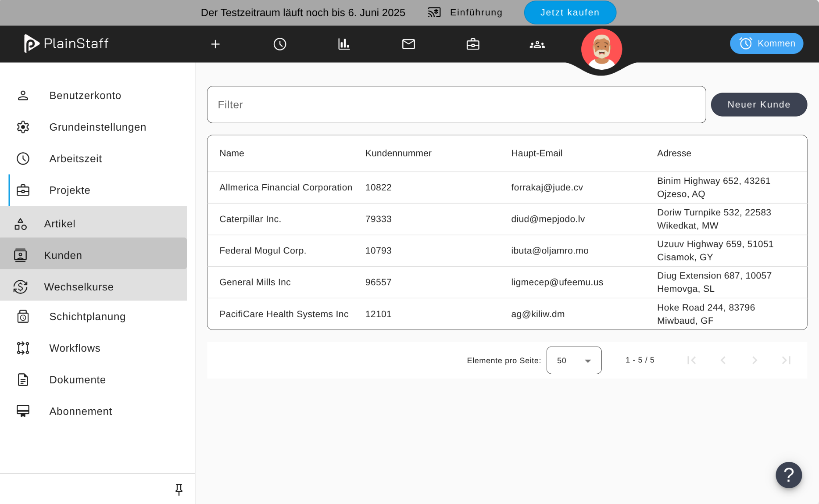Click the Schichtplanung shift timer icon
Image resolution: width=819 pixels, height=504 pixels.
[23, 317]
